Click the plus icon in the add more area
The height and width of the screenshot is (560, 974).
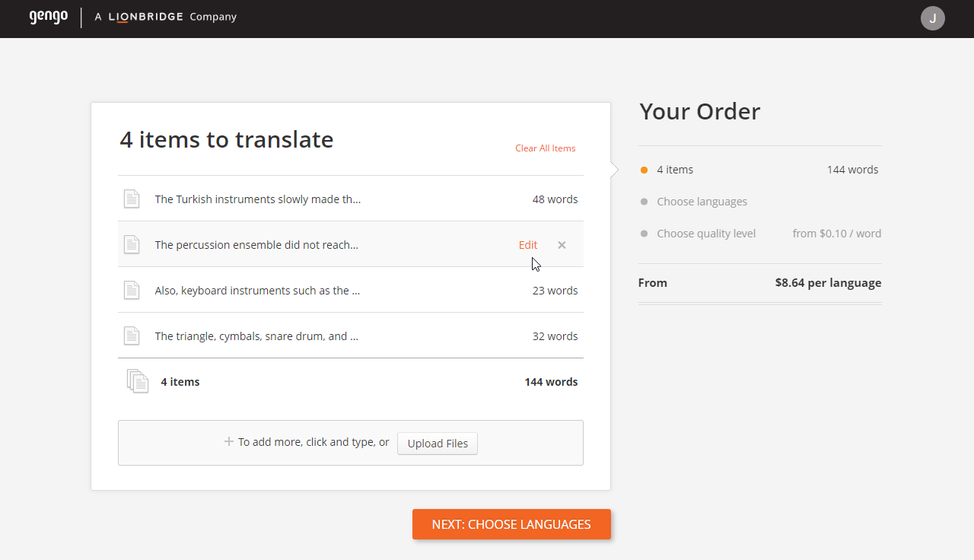point(228,441)
